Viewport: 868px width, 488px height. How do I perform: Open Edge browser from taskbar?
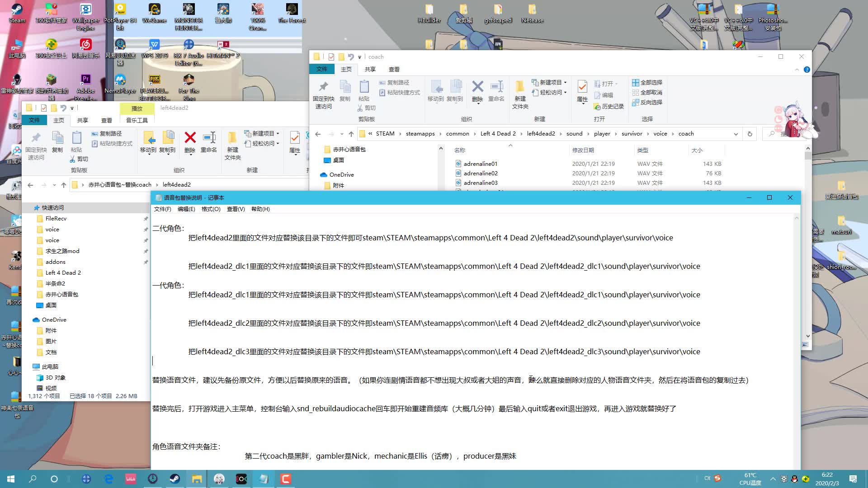(108, 479)
